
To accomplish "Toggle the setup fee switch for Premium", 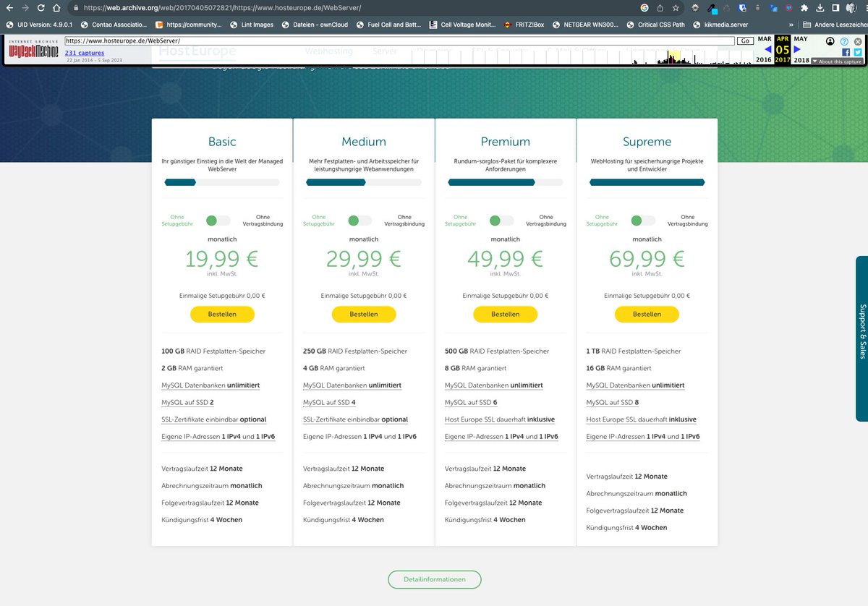I will [501, 221].
